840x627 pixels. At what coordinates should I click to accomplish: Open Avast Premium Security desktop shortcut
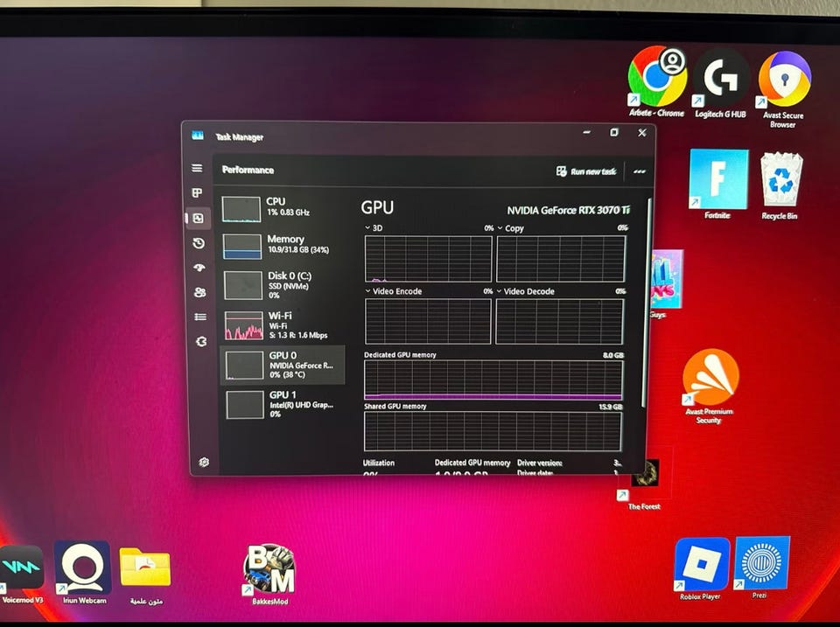point(710,387)
